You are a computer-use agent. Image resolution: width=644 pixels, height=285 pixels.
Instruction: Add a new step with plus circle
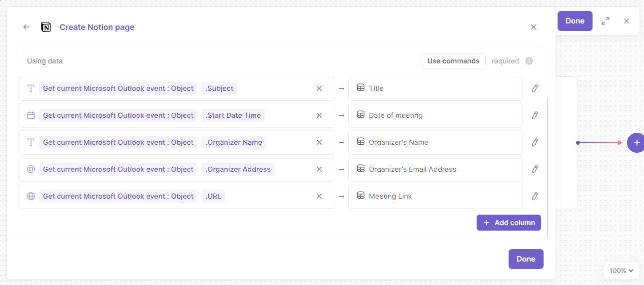[636, 143]
